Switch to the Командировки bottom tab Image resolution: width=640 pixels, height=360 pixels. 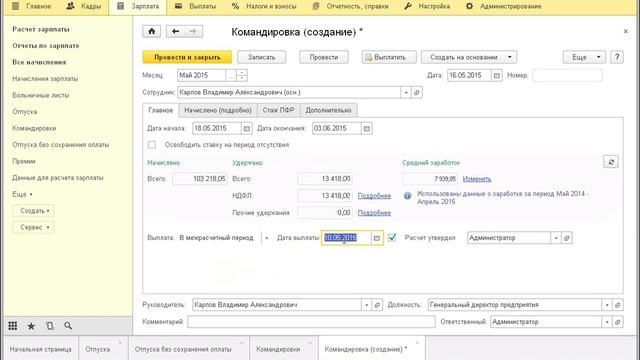pos(284,349)
